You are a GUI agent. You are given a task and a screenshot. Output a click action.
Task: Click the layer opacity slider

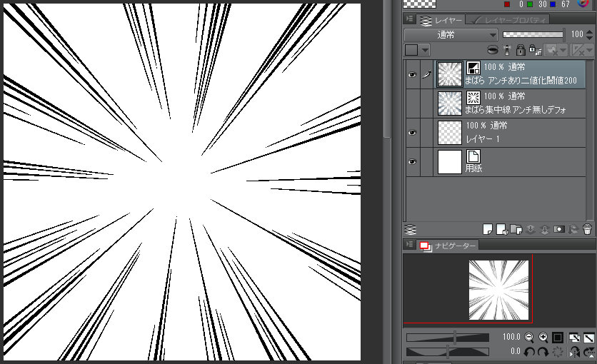533,34
